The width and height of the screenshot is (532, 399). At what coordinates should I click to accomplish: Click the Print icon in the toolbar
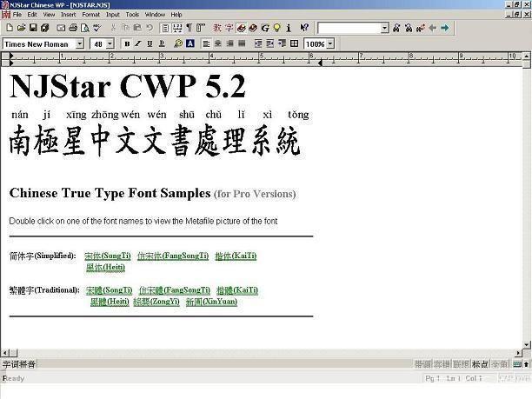pyautogui.click(x=73, y=28)
